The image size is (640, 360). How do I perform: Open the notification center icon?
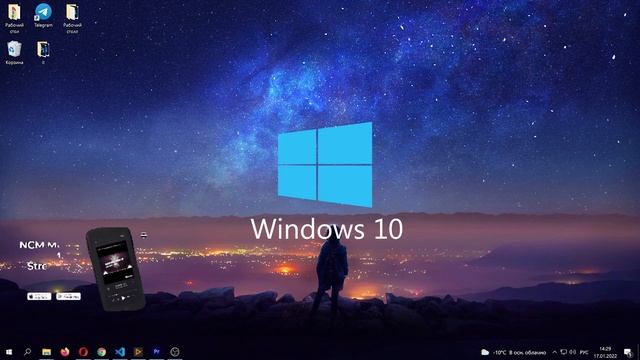[629, 352]
